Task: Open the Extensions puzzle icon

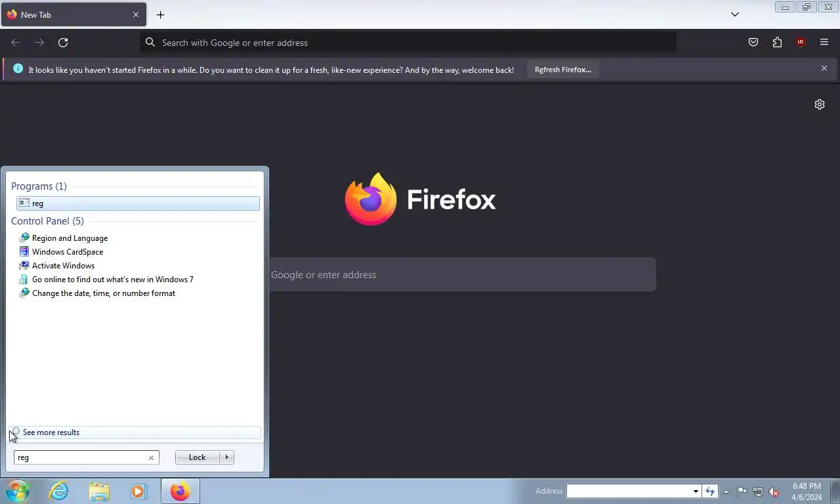Action: 777,43
